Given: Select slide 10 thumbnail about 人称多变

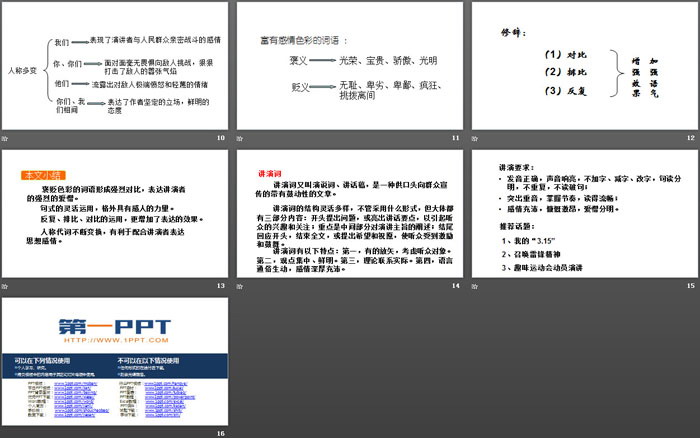Looking at the screenshot, I should (115, 66).
